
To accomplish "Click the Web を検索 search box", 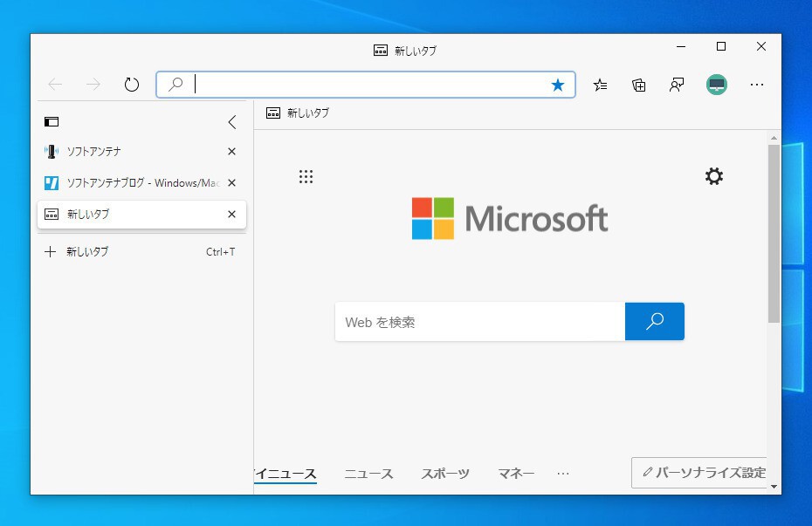I will pos(480,322).
